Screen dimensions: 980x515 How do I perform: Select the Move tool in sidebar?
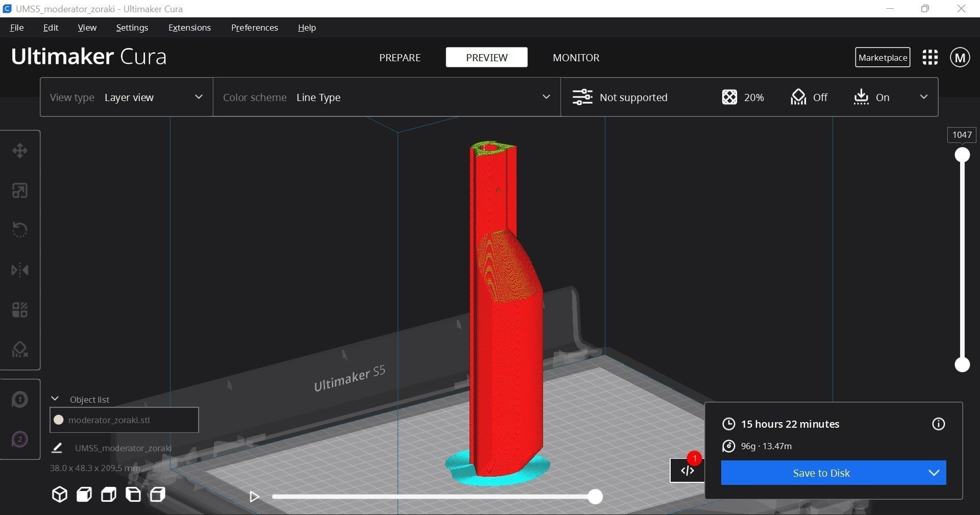pyautogui.click(x=20, y=151)
